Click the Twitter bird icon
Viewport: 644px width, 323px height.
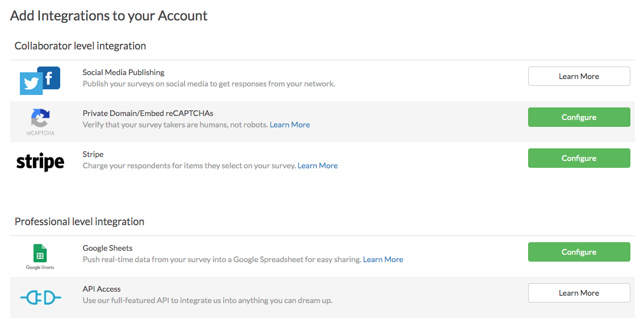pyautogui.click(x=31, y=84)
